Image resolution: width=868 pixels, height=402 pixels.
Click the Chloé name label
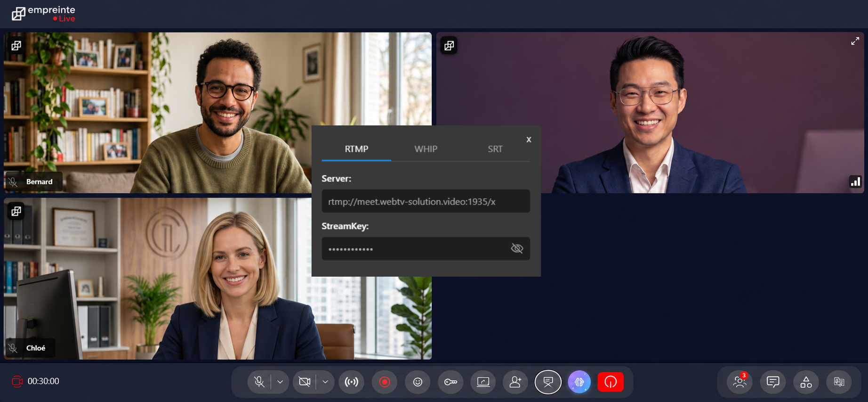pyautogui.click(x=36, y=348)
